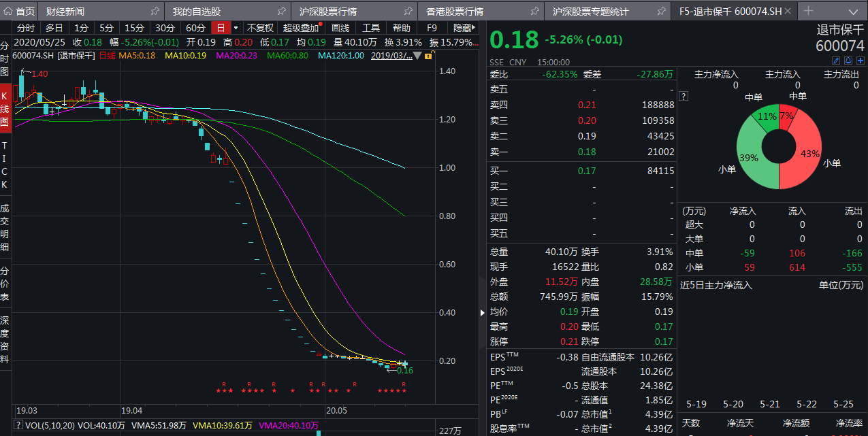Click the 小单 net inflow value 59
This screenshot has width=868, height=436.
click(750, 267)
